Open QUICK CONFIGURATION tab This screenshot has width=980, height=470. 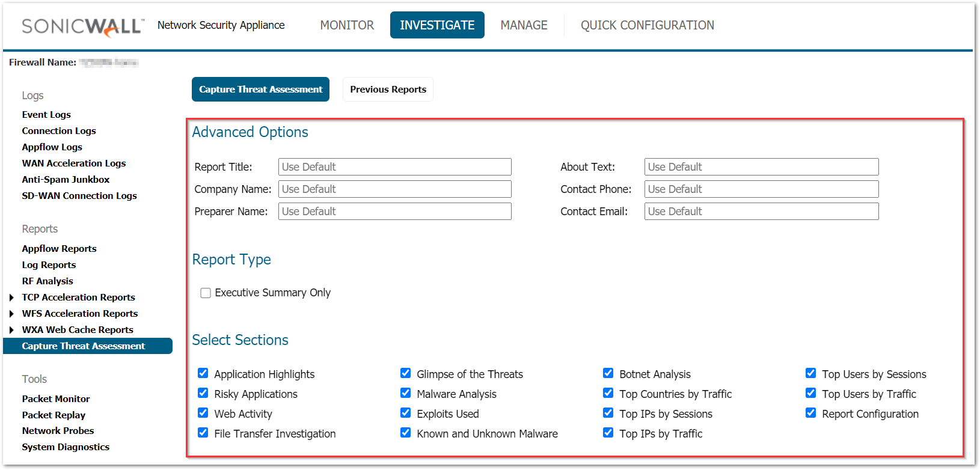(x=648, y=25)
